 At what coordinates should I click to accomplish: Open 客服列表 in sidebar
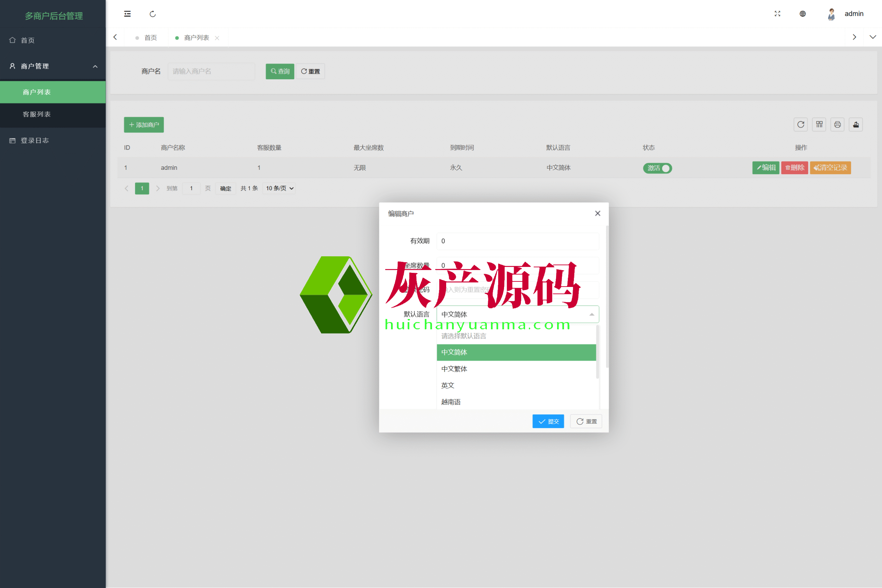click(37, 114)
